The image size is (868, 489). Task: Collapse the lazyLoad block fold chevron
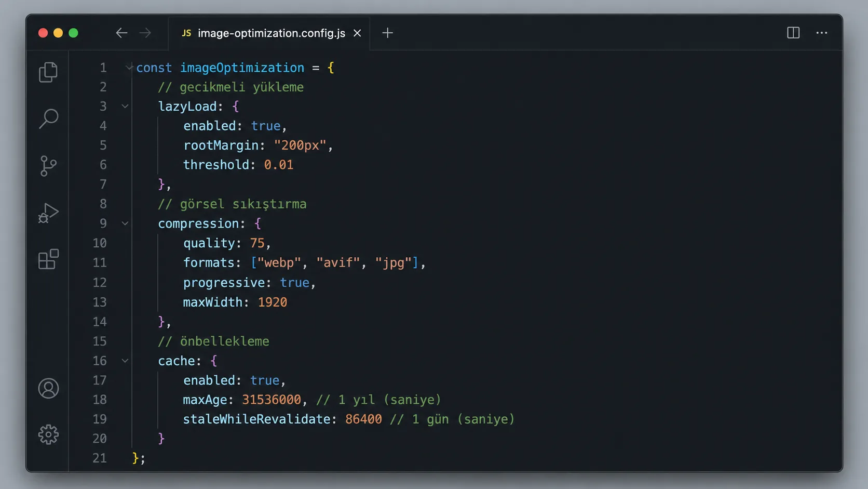pyautogui.click(x=125, y=106)
